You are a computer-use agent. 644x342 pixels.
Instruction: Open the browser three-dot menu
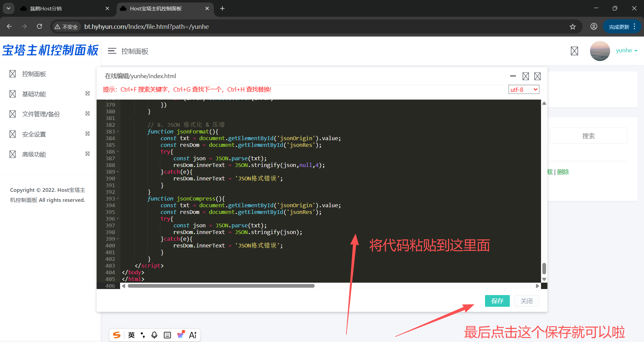[x=635, y=26]
